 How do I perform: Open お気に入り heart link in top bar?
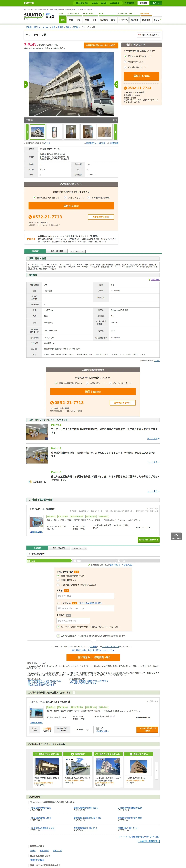point(82,3)
